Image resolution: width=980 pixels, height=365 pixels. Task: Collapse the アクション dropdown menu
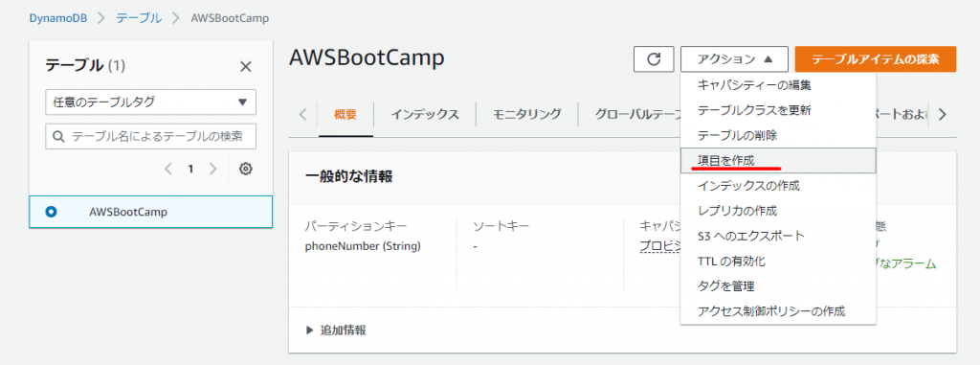734,58
